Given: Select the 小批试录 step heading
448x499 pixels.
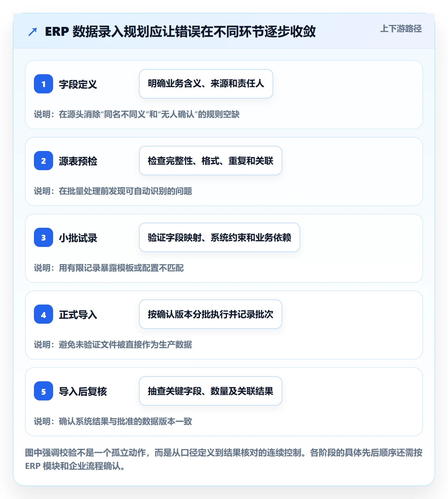Looking at the screenshot, I should [78, 238].
